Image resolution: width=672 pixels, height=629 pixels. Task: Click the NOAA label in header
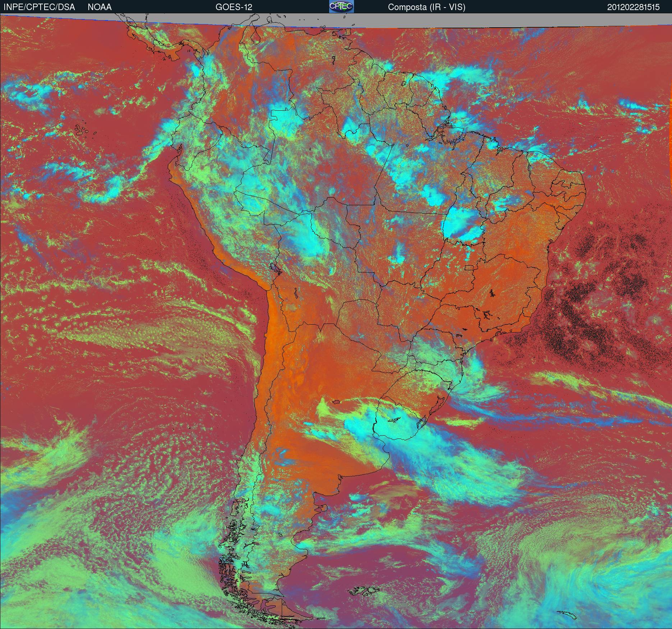click(100, 7)
